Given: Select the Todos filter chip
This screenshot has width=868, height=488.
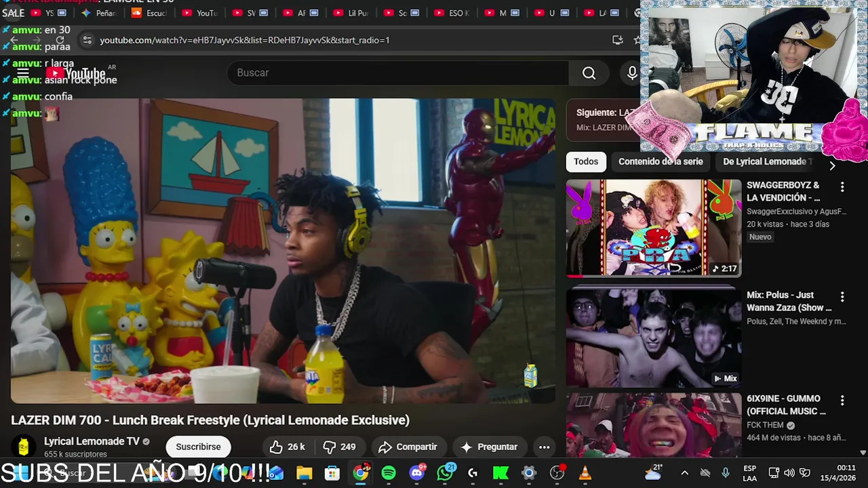Looking at the screenshot, I should [x=586, y=161].
